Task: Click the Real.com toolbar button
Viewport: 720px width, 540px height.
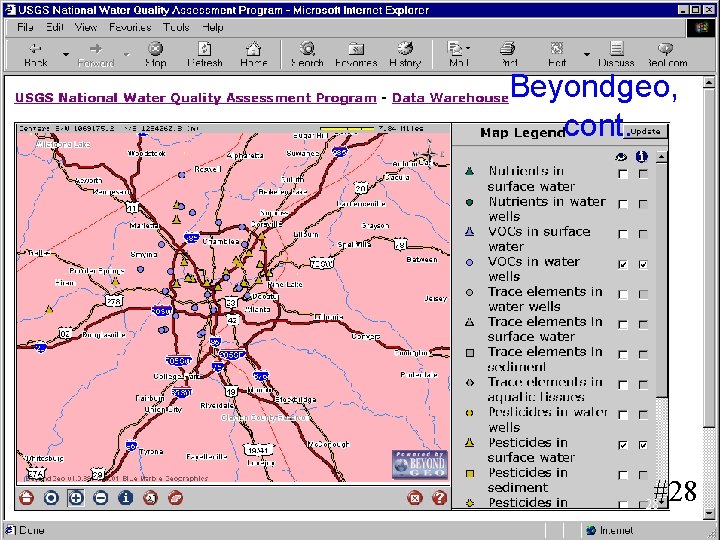Action: (x=667, y=55)
